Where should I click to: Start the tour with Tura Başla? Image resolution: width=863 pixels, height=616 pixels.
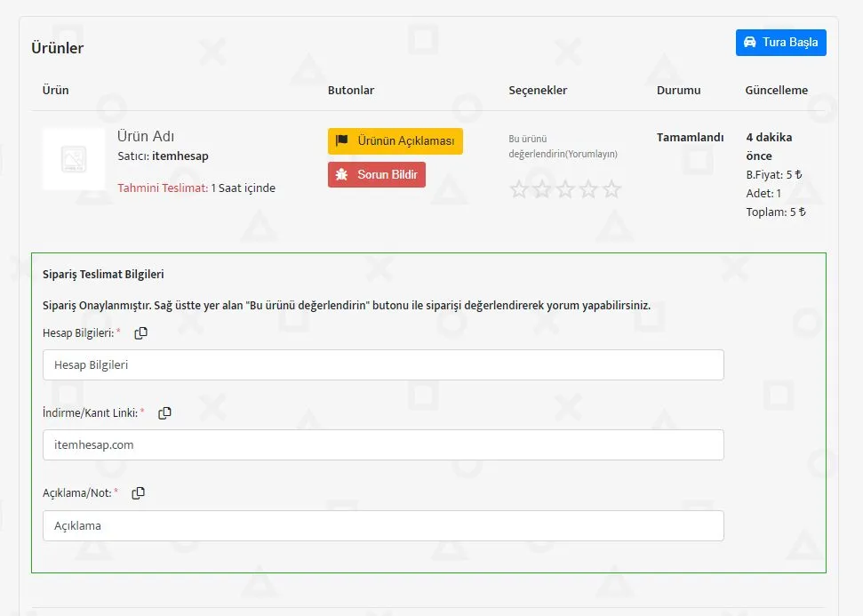pos(780,43)
